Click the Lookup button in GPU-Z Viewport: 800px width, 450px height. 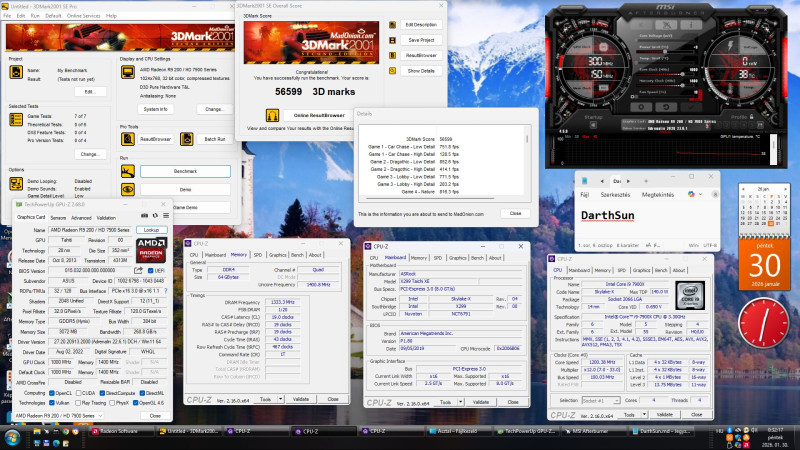pos(152,230)
